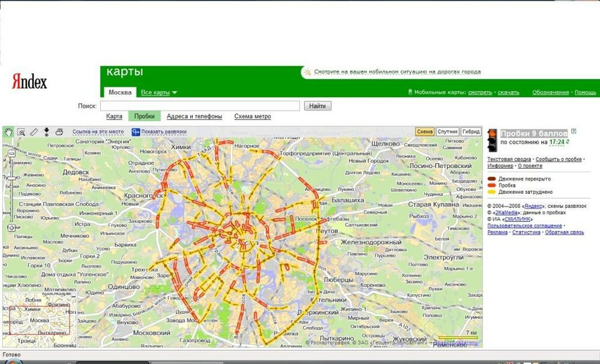Screen dimensions: 600x364
Task: Switch map view to Спутник
Action: [448, 131]
